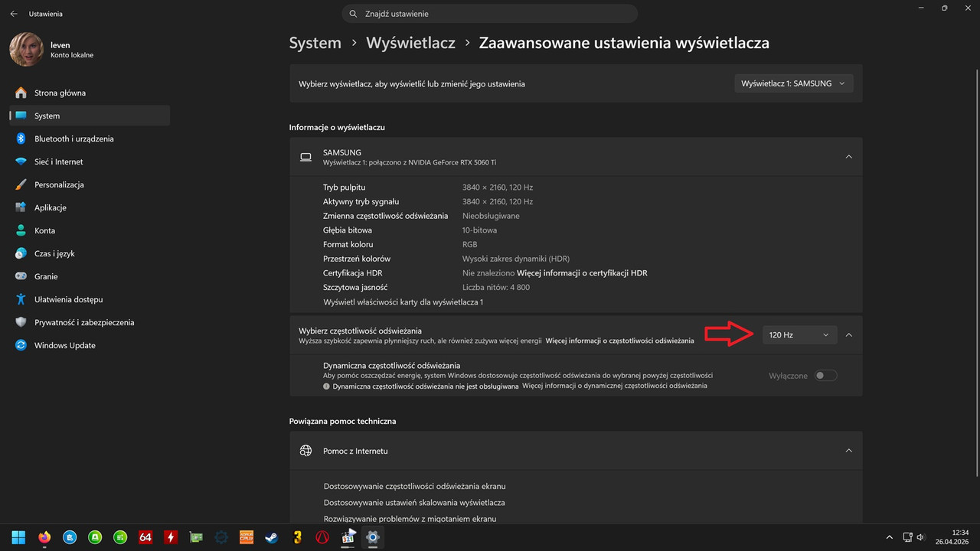Screen dimensions: 980x551
Task: Open Wyświetl właściwości karty dla wyświetlacza 1
Action: pos(403,302)
